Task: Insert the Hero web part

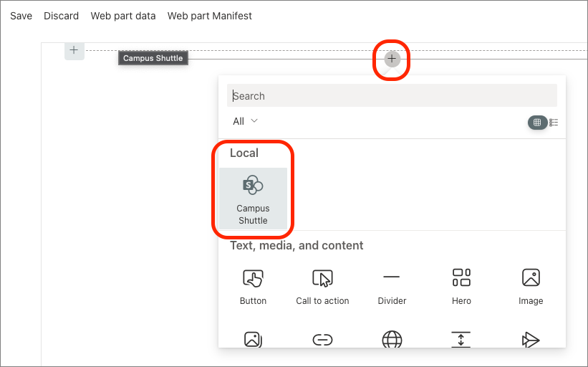Action: pos(461,287)
